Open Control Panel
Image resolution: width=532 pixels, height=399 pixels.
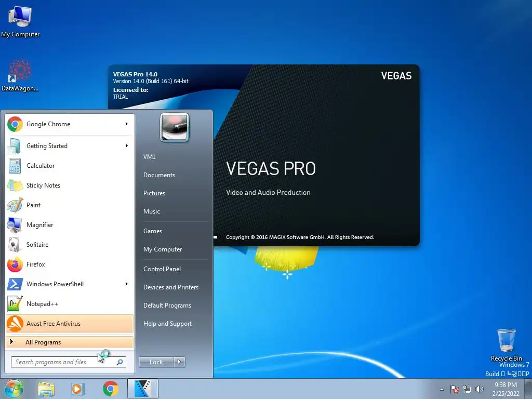coord(162,269)
